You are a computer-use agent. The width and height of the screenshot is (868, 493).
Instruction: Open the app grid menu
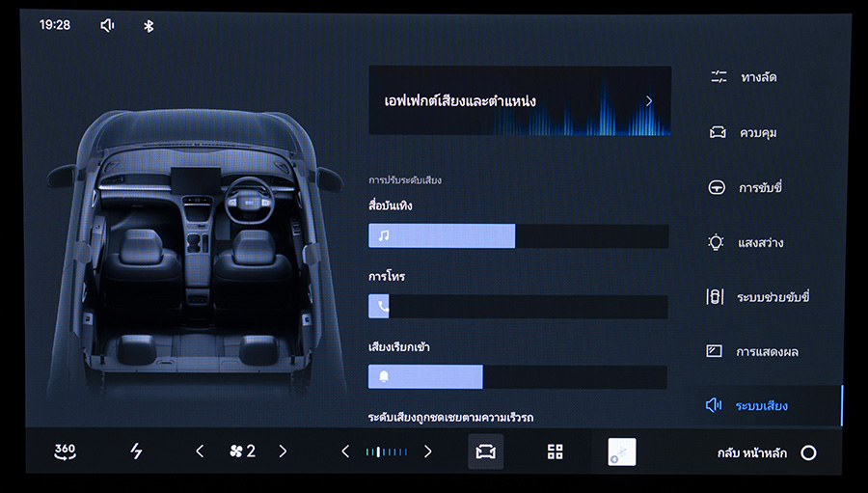click(555, 452)
